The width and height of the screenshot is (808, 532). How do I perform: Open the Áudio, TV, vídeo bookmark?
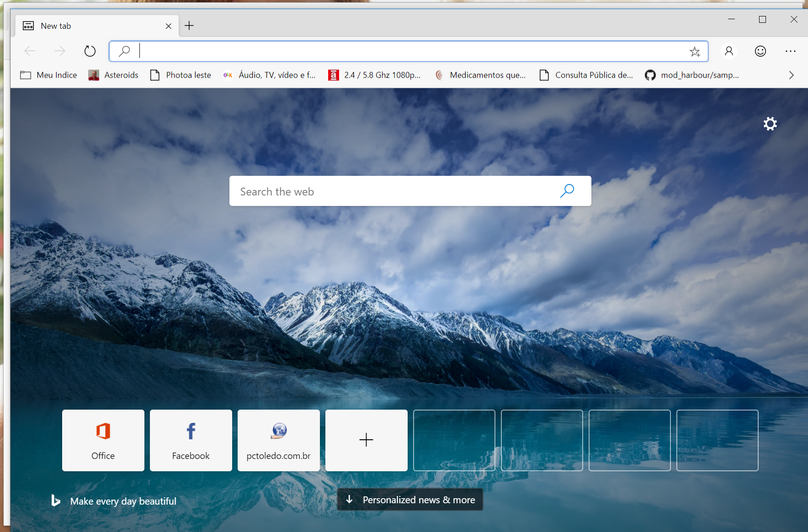269,75
